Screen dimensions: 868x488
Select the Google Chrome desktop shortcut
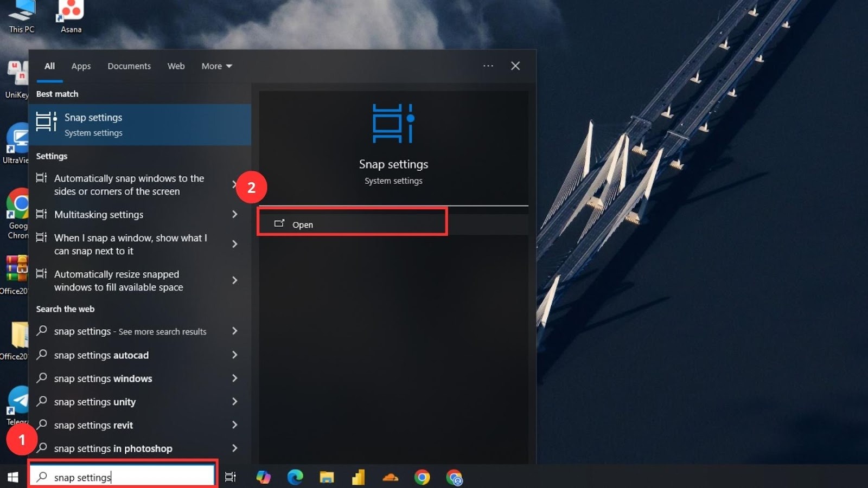click(x=17, y=214)
